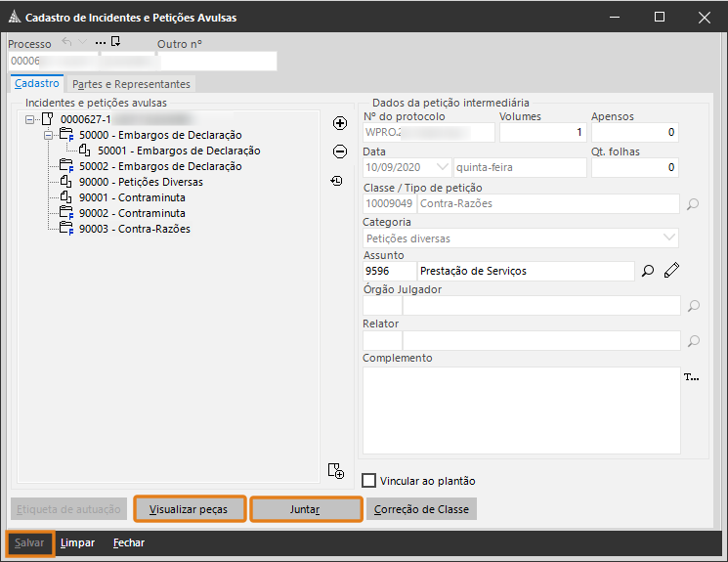Click the Visualizar peças button
The width and height of the screenshot is (728, 562).
[190, 509]
